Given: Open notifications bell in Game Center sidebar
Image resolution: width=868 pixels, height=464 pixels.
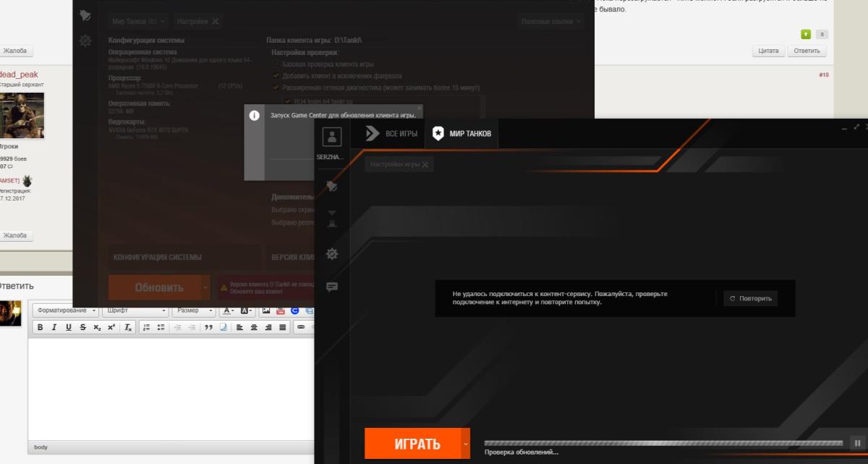Looking at the screenshot, I should pyautogui.click(x=332, y=186).
